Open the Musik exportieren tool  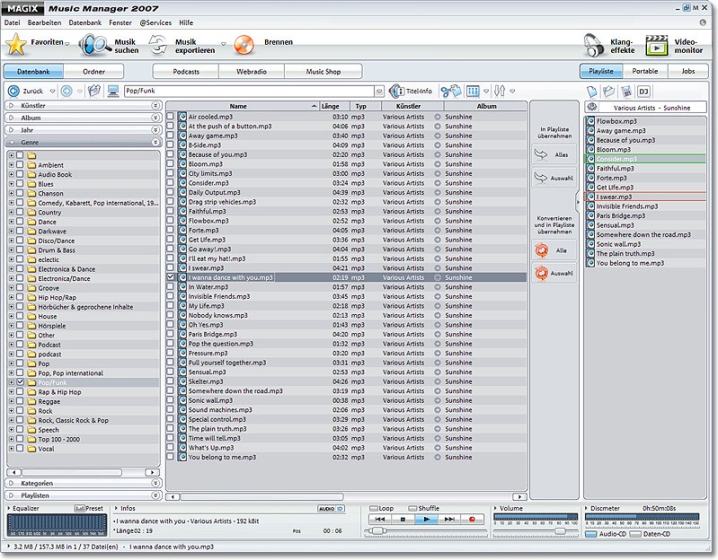(158, 44)
